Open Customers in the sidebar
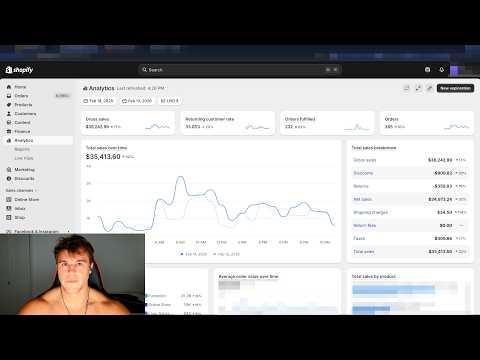Viewport: 480px width, 360px height. 25,114
